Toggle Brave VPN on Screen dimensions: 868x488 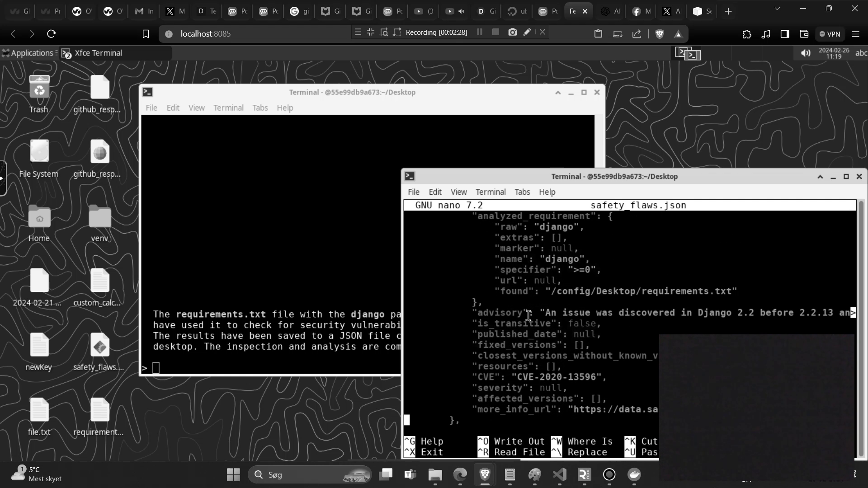coord(830,34)
